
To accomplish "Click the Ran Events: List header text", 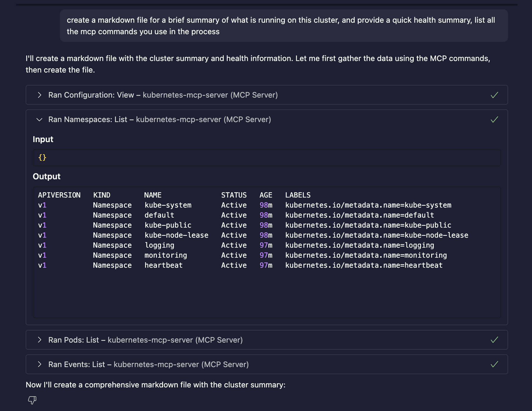I will coord(148,364).
